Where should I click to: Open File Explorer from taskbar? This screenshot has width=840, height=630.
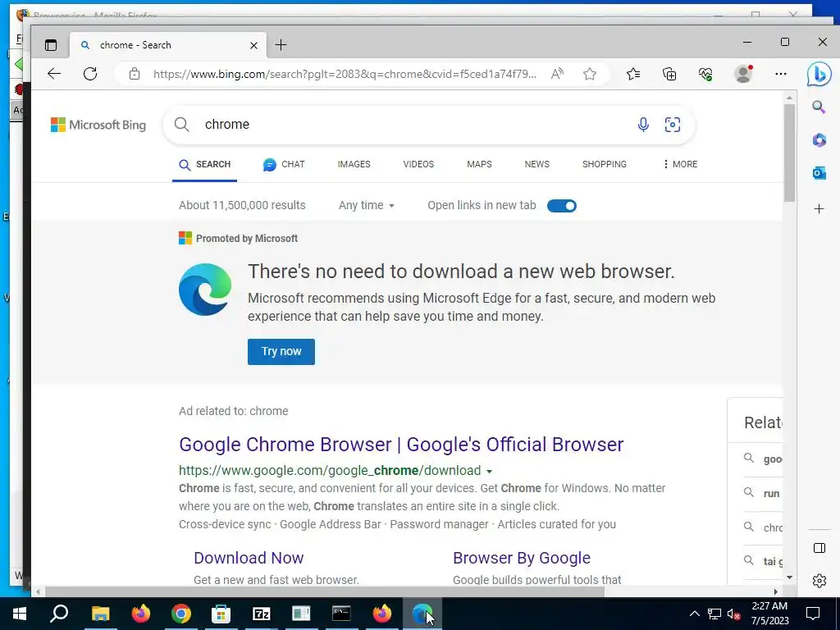click(100, 614)
